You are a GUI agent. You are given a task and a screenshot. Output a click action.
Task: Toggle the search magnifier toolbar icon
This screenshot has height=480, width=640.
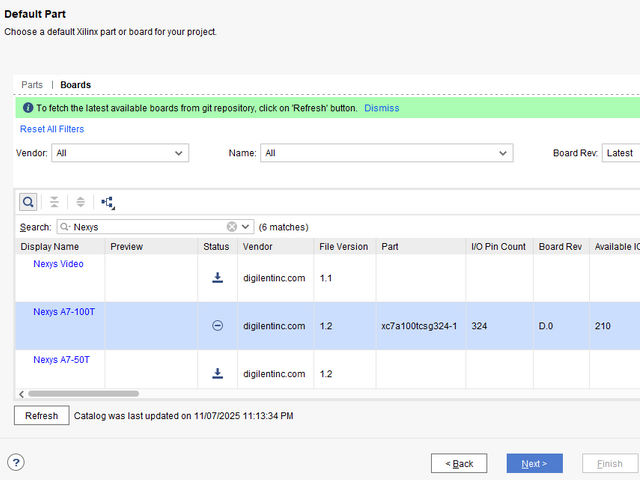click(28, 202)
